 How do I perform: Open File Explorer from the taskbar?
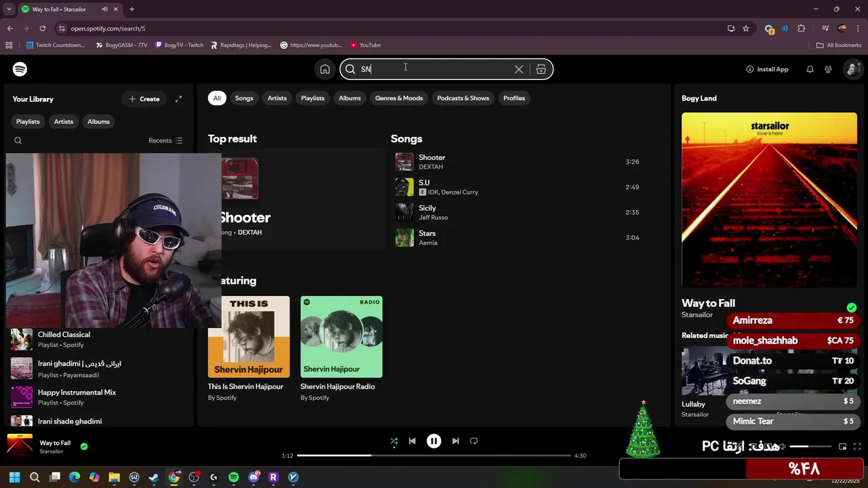tap(114, 477)
